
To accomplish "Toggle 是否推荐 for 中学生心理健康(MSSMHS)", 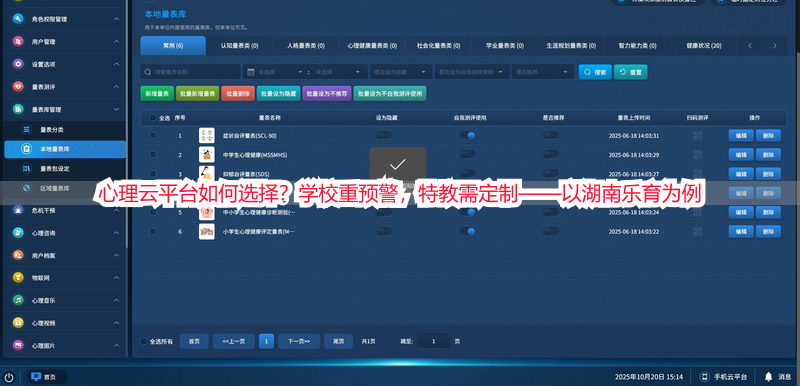I will pyautogui.click(x=551, y=154).
